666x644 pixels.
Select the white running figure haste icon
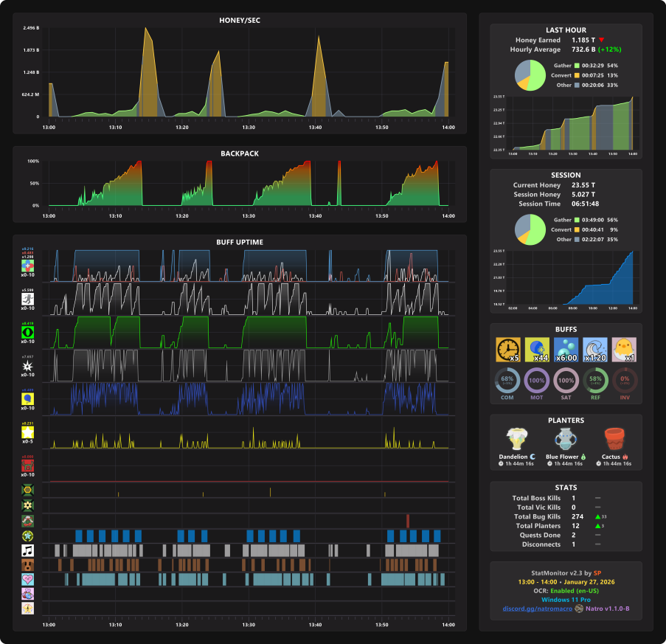pos(27,299)
